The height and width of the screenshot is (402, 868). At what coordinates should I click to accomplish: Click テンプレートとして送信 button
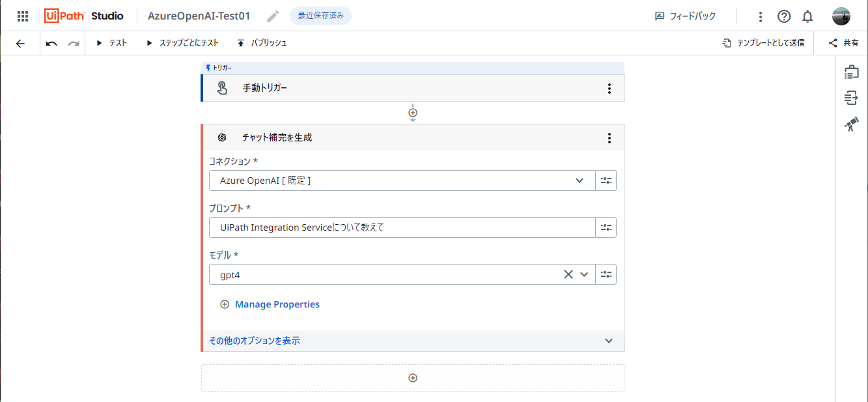763,43
